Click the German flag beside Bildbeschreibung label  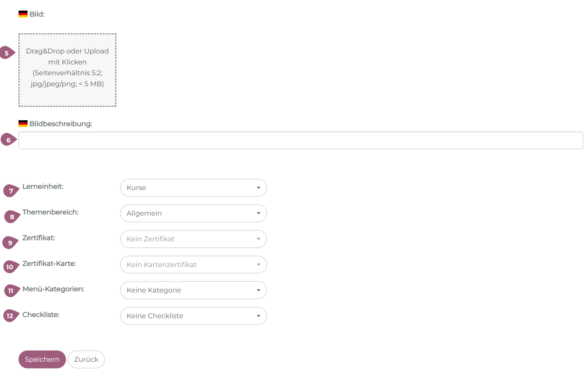[23, 124]
